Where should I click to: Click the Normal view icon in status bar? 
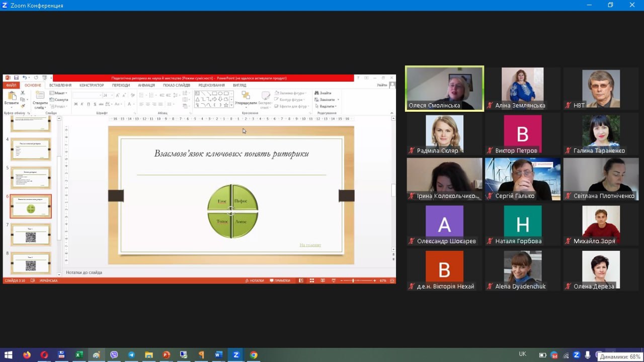coord(301,280)
